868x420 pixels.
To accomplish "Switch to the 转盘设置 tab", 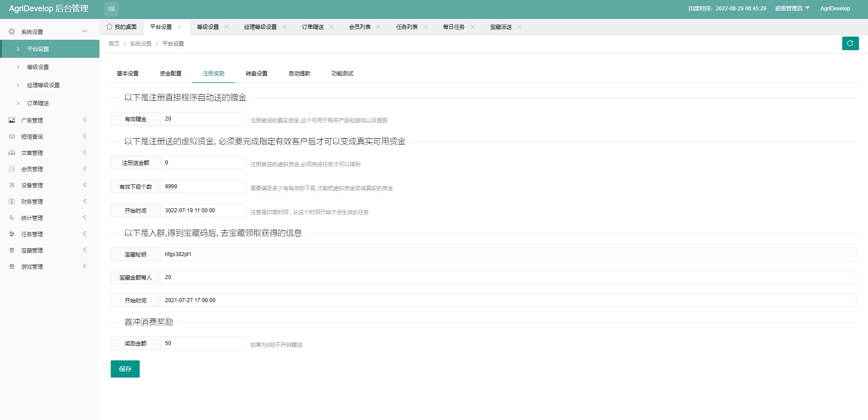I will 256,74.
